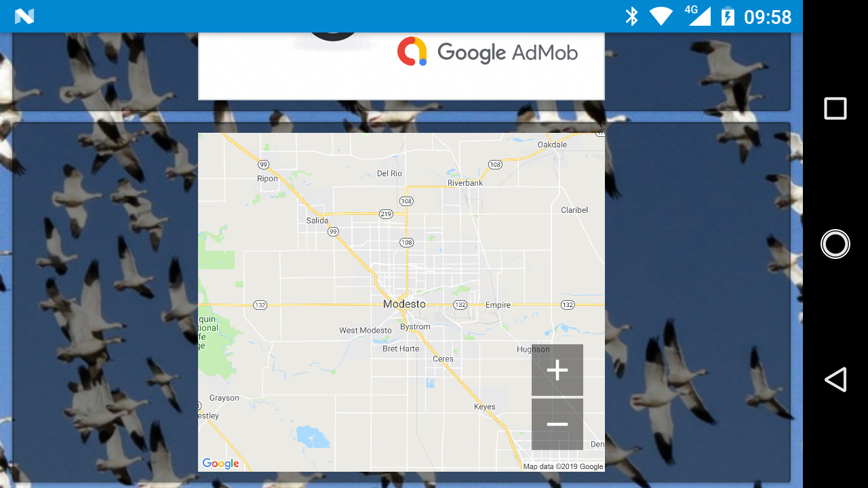
Task: Tap the 4G cellular signal indicator
Action: 697,15
